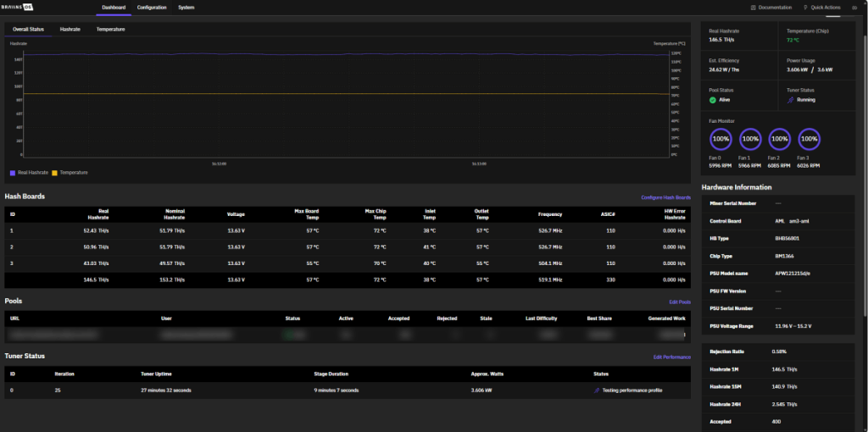Screen dimensions: 868x432
Task: Click PSU Voltage Range 11.96 V – 15.2 V
Action: (x=793, y=326)
